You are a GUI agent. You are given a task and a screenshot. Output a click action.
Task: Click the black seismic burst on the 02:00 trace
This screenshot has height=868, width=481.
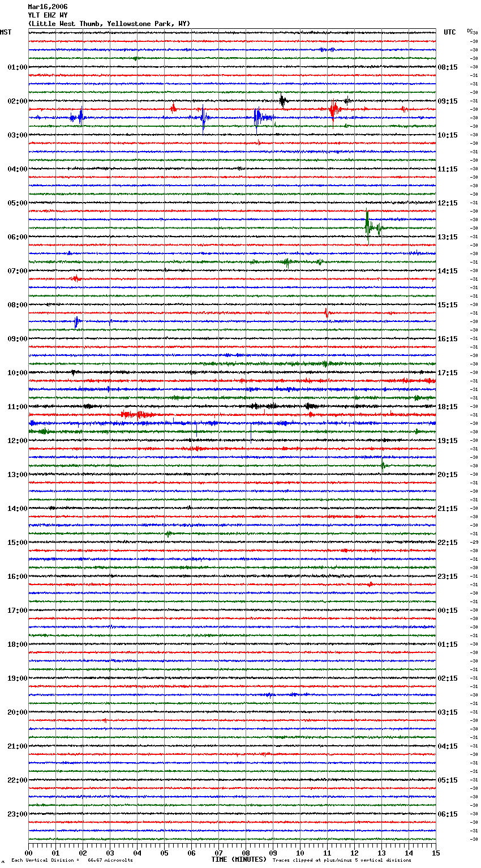click(x=282, y=101)
